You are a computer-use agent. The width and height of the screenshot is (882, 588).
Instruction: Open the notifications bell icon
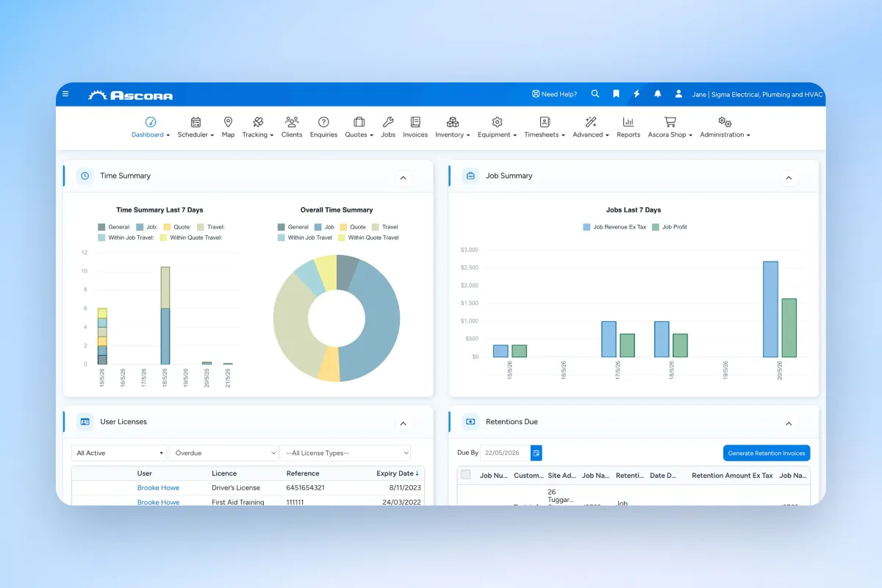(x=658, y=94)
